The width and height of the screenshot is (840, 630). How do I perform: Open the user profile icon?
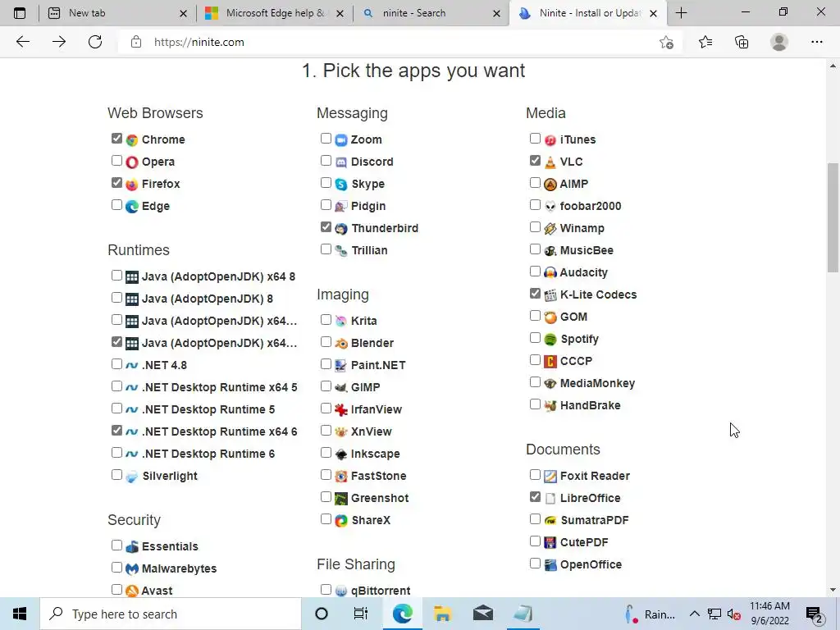[779, 42]
